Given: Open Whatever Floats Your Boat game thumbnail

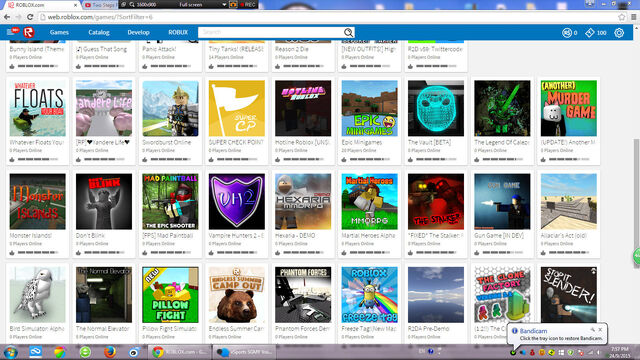Looking at the screenshot, I should click(x=38, y=108).
